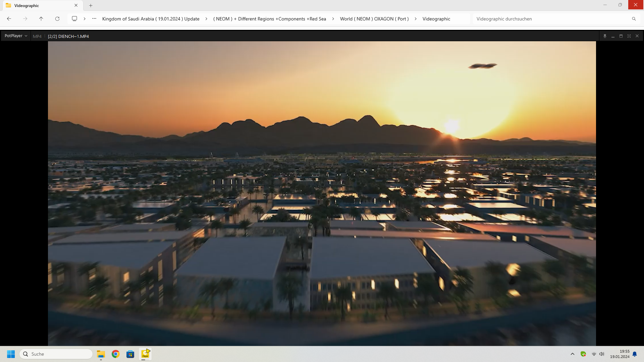
Task: Click the taskbar Suche search box
Action: tap(56, 354)
